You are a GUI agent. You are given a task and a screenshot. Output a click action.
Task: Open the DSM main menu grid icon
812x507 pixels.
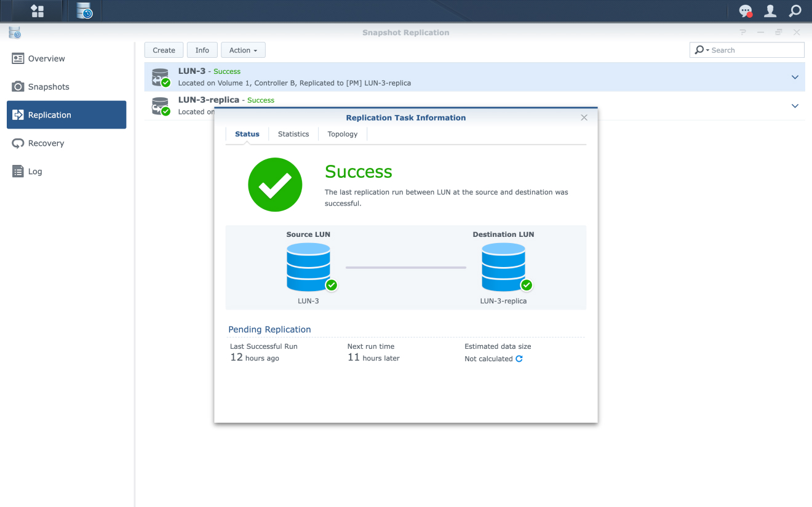37,11
